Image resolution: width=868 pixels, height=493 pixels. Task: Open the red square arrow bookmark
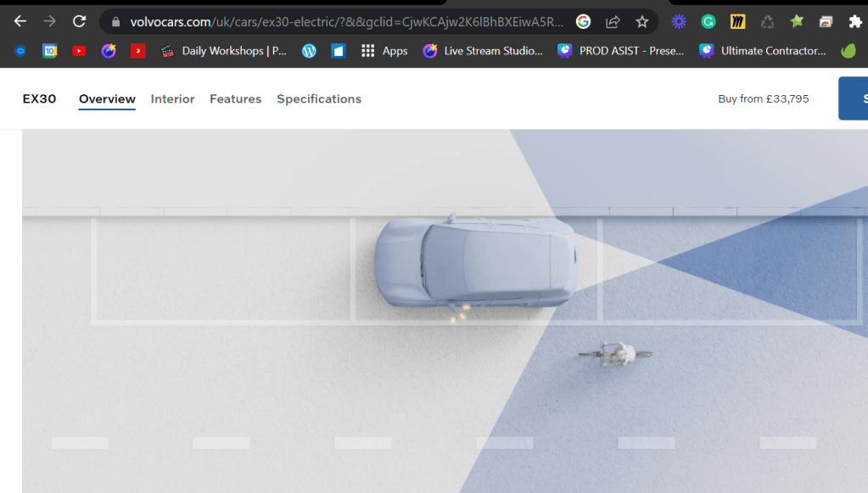click(x=137, y=51)
